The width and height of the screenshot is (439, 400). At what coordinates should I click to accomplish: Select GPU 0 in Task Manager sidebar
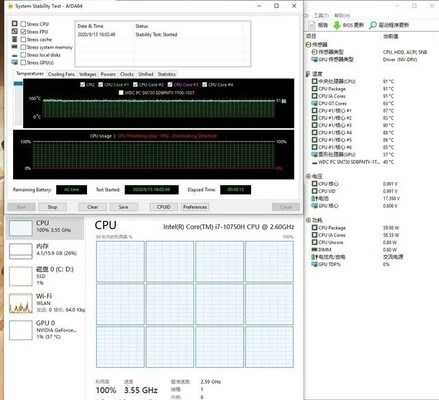click(x=45, y=329)
